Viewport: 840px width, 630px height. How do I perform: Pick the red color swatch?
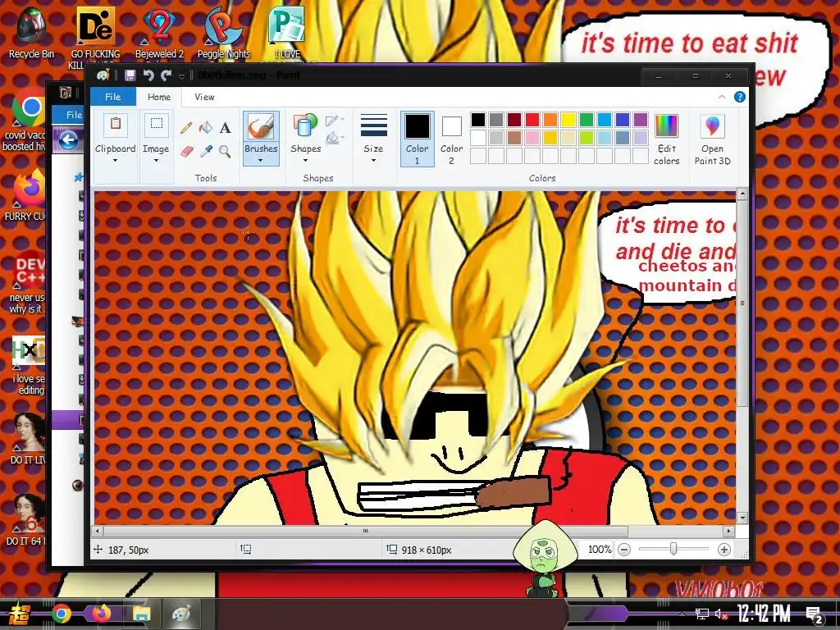(532, 120)
